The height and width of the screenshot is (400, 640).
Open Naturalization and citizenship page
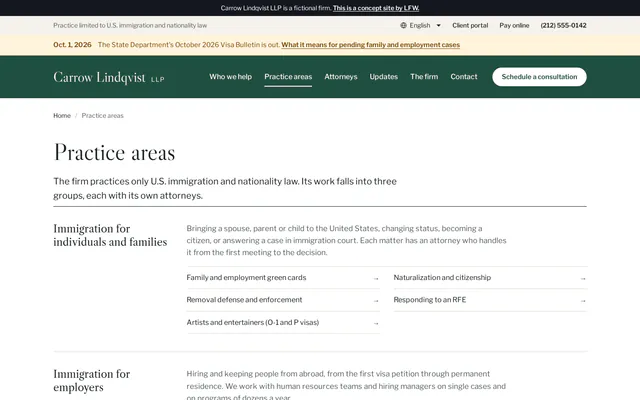pos(490,278)
